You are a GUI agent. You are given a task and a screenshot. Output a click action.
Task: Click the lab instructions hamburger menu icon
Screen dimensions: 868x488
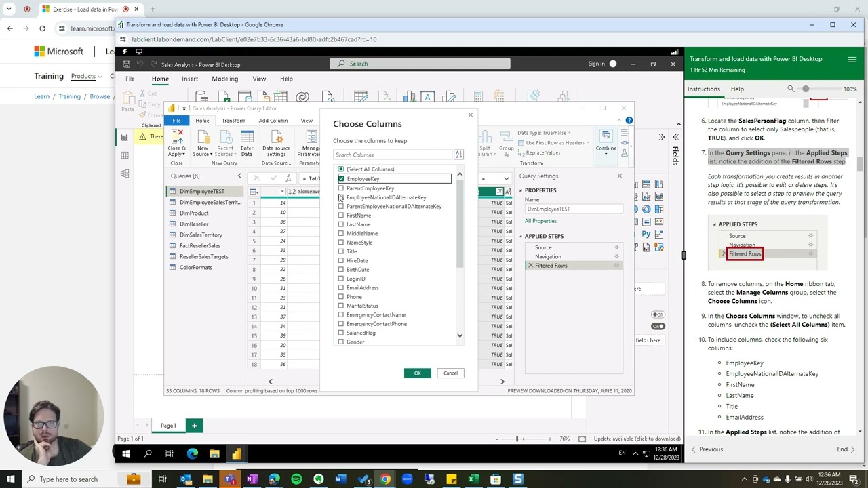[x=852, y=60]
